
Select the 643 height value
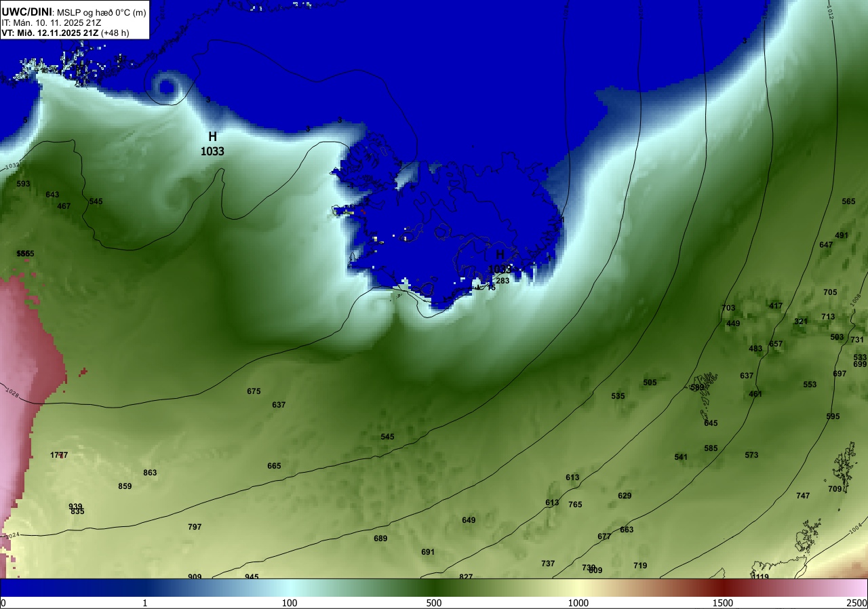point(52,195)
